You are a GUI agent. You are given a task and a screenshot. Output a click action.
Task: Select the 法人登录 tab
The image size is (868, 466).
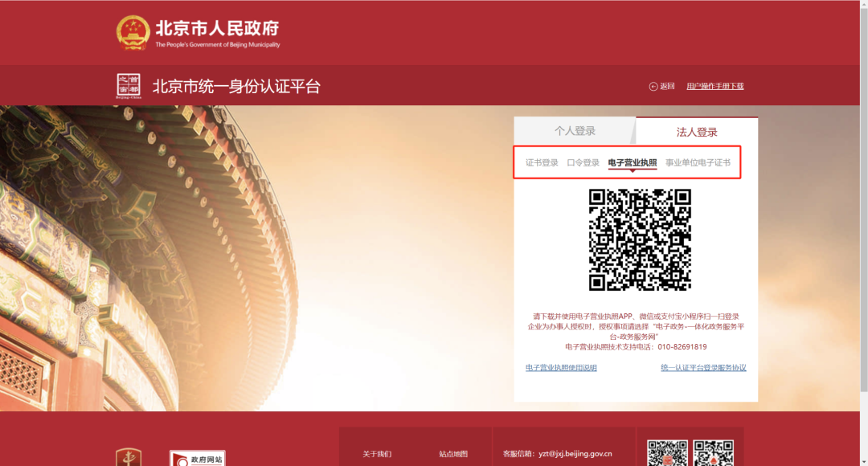pos(697,132)
